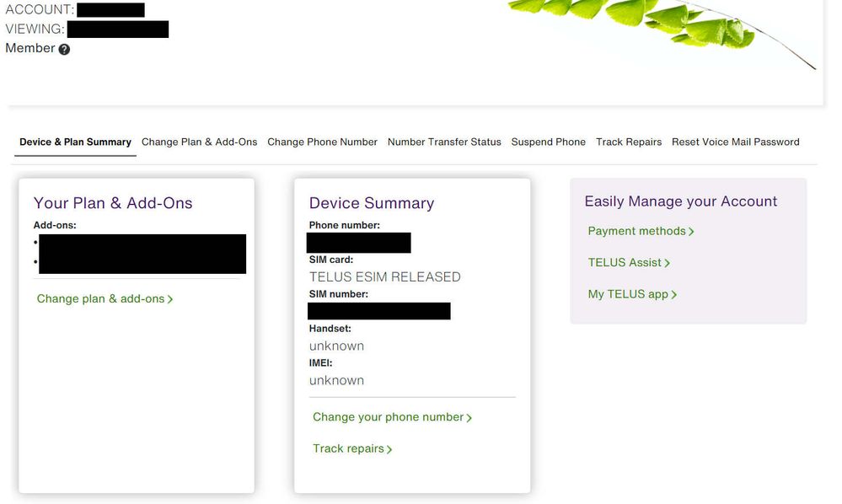The image size is (842, 504).
Task: Select the Device & Plan Summary tab
Action: [x=75, y=142]
